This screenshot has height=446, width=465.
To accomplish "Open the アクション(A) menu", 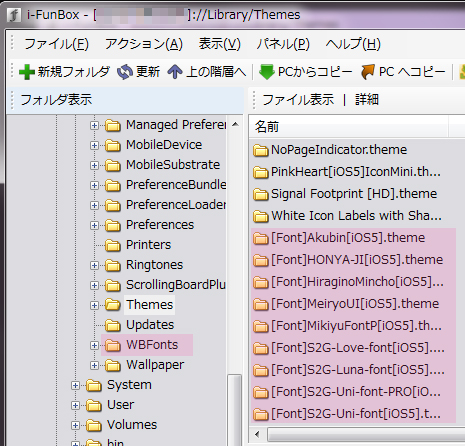I will coord(144,44).
